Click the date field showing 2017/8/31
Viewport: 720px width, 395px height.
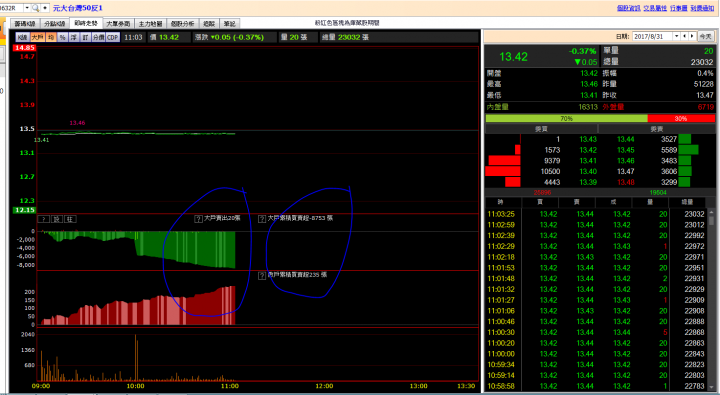click(x=652, y=36)
